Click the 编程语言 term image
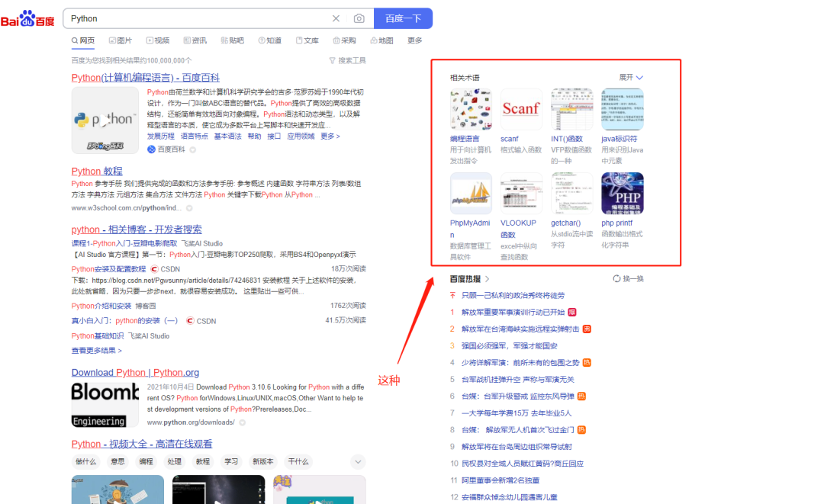The image size is (824, 504). (x=471, y=109)
